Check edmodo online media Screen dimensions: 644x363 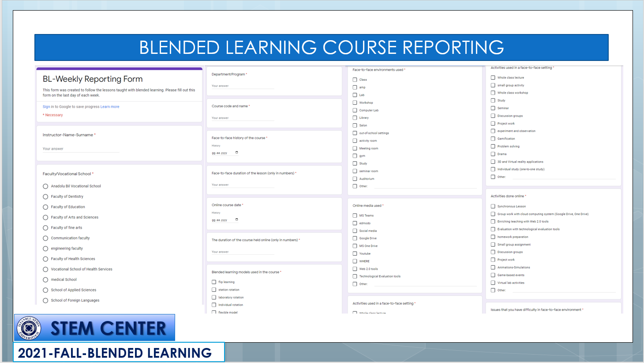pos(355,223)
